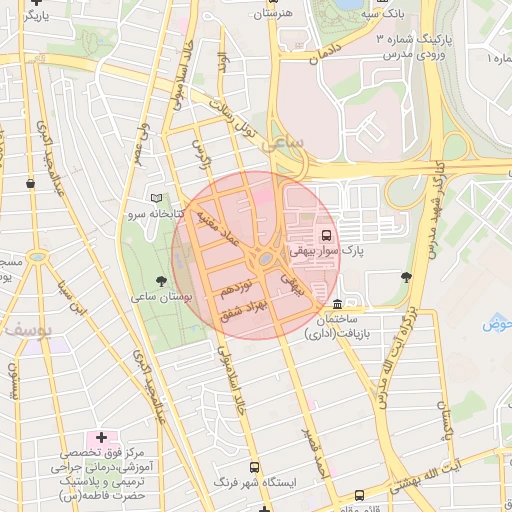Select the هنرستان place label

[x=273, y=14]
